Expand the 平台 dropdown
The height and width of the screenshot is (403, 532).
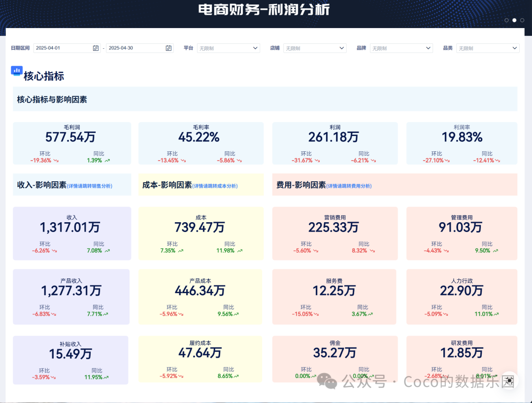229,48
